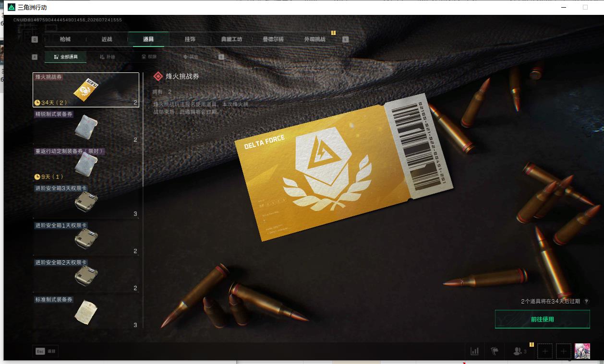Viewport: 604px width, 364px height.
Task: Click the 9天 expiry clock icon
Action: [x=37, y=177]
